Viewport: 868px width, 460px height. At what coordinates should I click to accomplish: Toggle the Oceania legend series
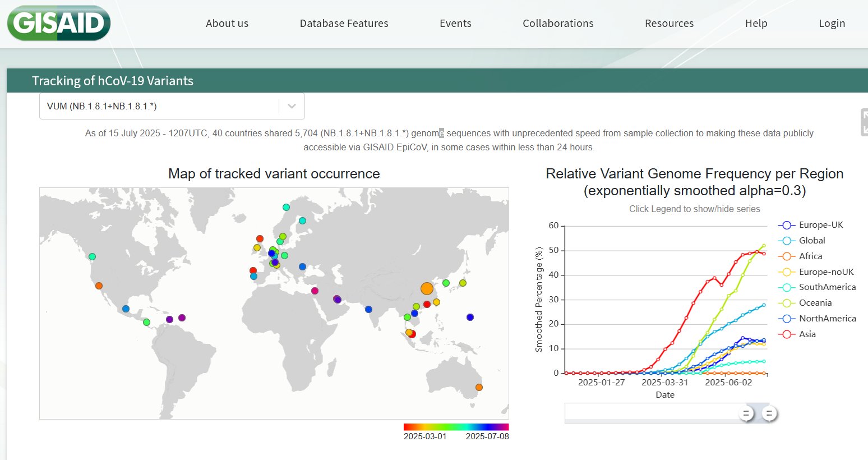[x=815, y=303]
